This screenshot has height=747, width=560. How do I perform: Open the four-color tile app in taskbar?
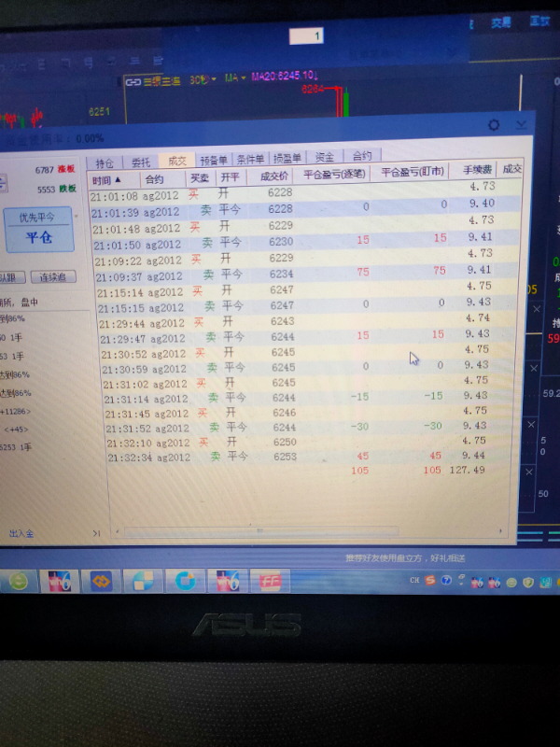(144, 581)
